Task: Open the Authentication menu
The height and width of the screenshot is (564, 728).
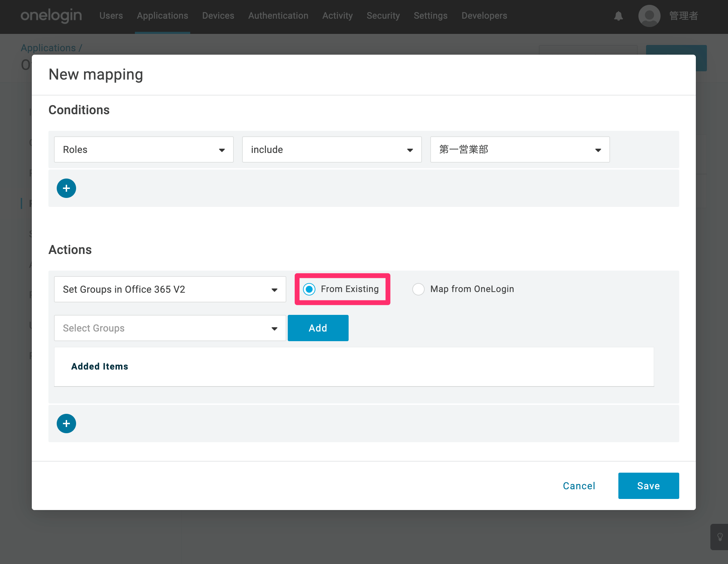Action: click(x=278, y=16)
